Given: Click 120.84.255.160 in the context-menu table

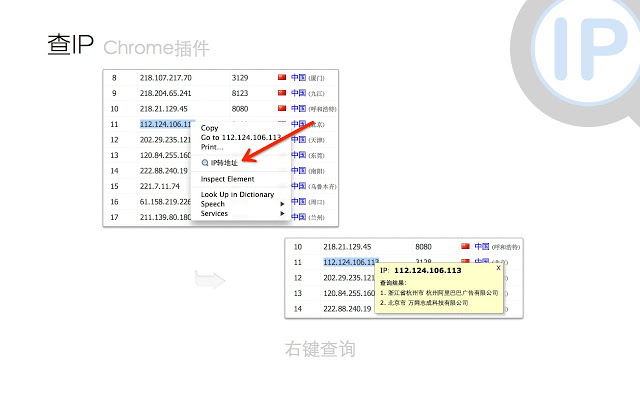Looking at the screenshot, I should (x=165, y=155).
